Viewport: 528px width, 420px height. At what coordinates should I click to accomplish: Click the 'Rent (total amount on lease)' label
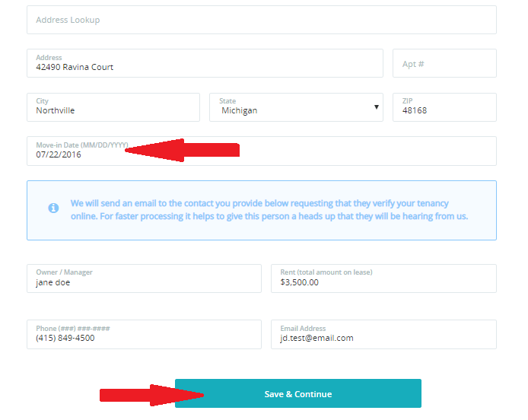pyautogui.click(x=326, y=272)
